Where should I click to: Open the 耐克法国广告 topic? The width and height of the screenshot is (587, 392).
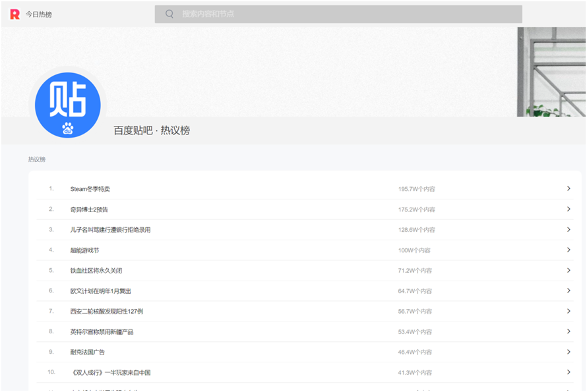[x=88, y=352]
